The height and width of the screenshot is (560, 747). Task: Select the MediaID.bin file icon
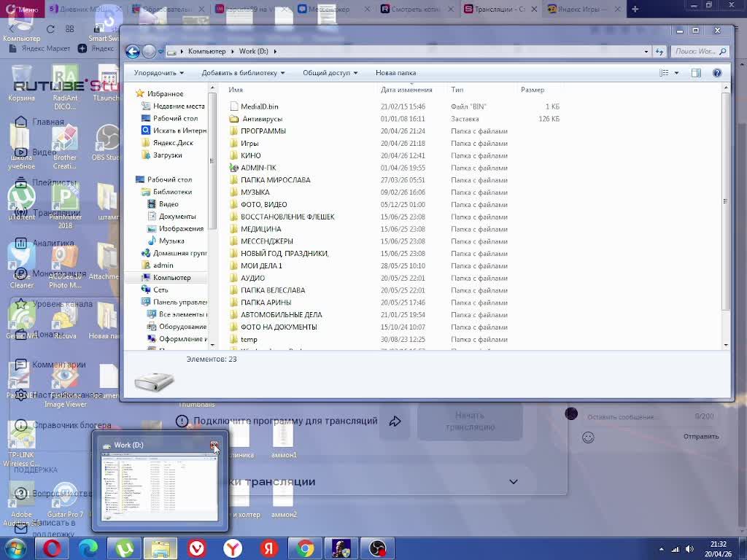pyautogui.click(x=234, y=106)
